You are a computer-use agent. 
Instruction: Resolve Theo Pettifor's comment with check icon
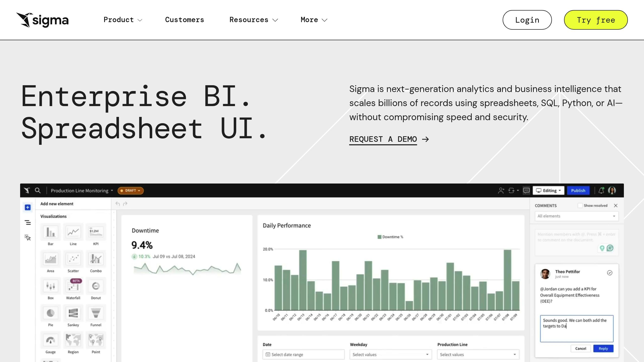click(610, 273)
